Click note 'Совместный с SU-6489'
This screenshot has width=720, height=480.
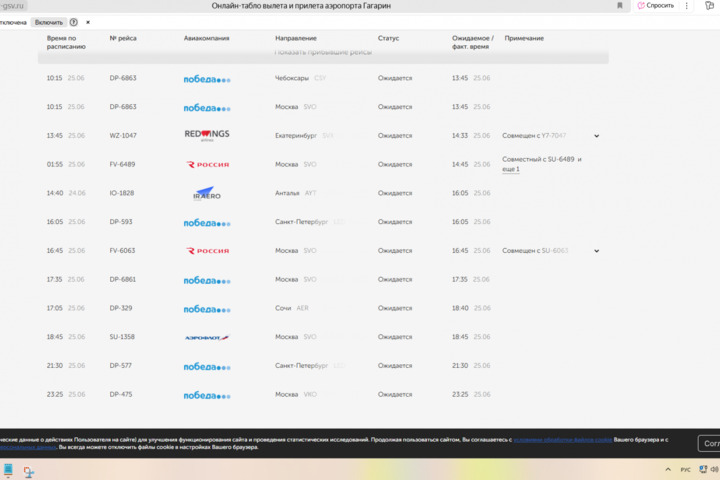click(x=538, y=159)
